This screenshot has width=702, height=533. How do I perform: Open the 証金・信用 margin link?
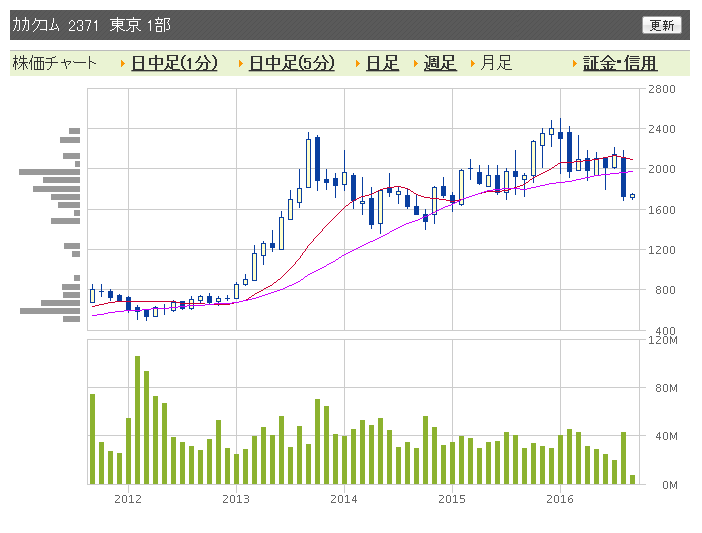tap(620, 63)
